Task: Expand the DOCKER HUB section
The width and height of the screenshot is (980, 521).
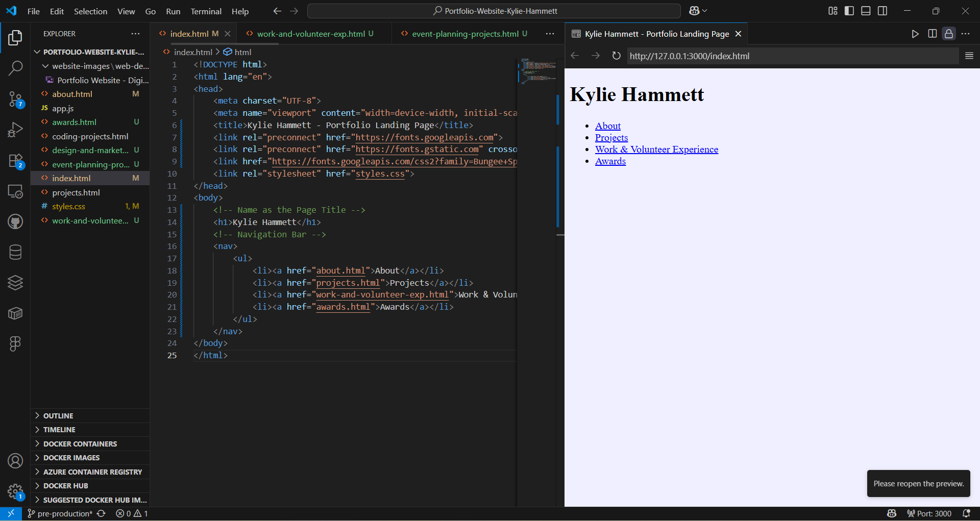Action: coord(90,486)
